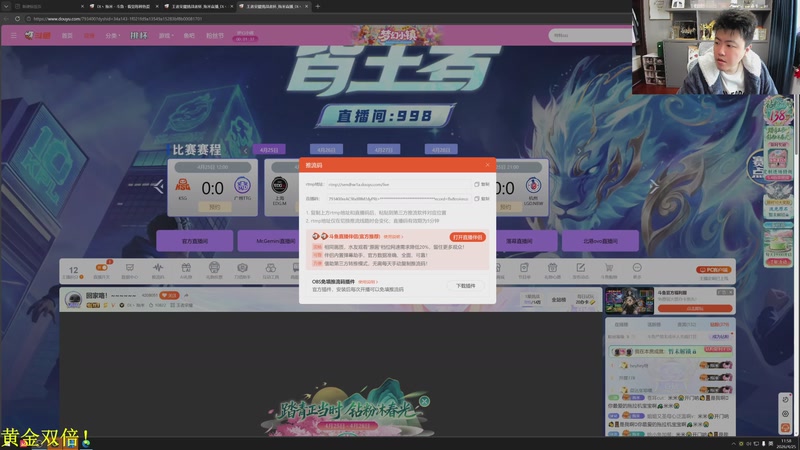Copy the stream key in the dialog
The image size is (800, 450).
[x=482, y=198]
